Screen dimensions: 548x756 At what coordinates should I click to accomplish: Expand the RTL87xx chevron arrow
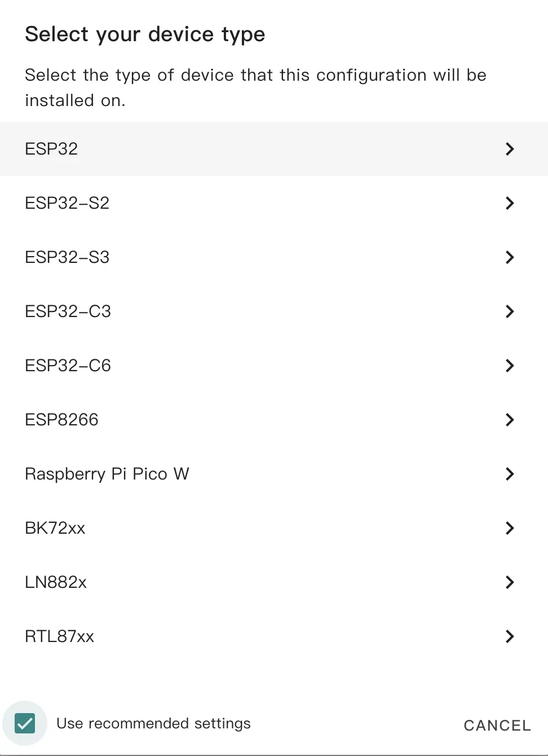(x=510, y=636)
